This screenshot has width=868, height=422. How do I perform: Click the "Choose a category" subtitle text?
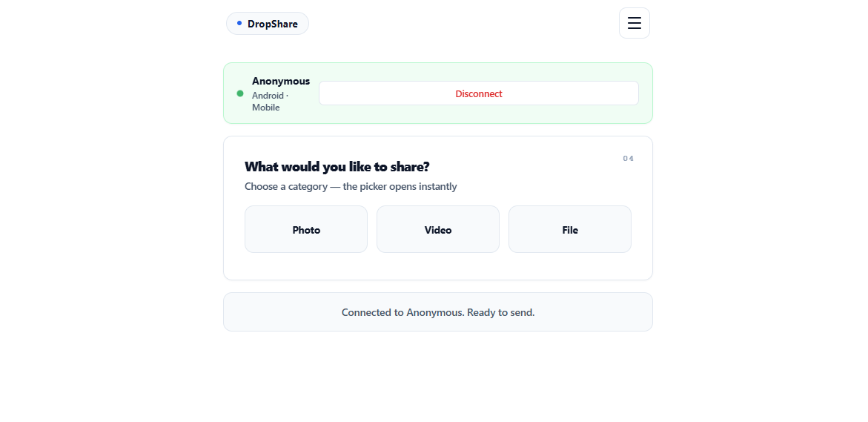(351, 186)
